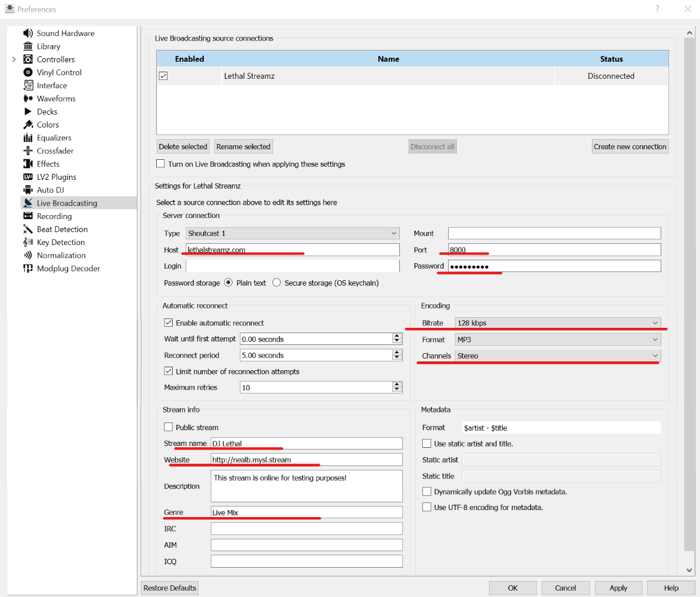Open the Crossfader icon
This screenshot has height=597, width=700.
point(28,150)
